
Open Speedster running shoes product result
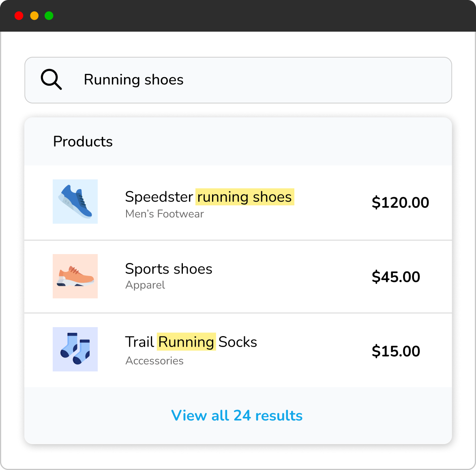209,197
